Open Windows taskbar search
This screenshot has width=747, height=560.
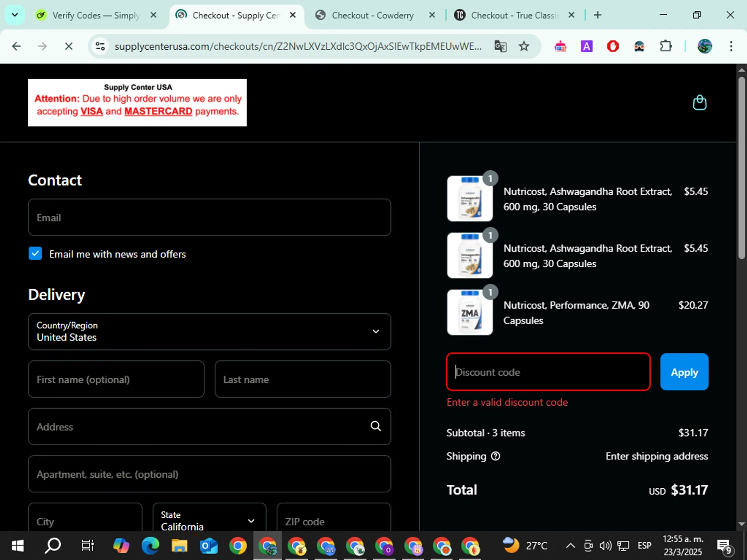point(53,546)
